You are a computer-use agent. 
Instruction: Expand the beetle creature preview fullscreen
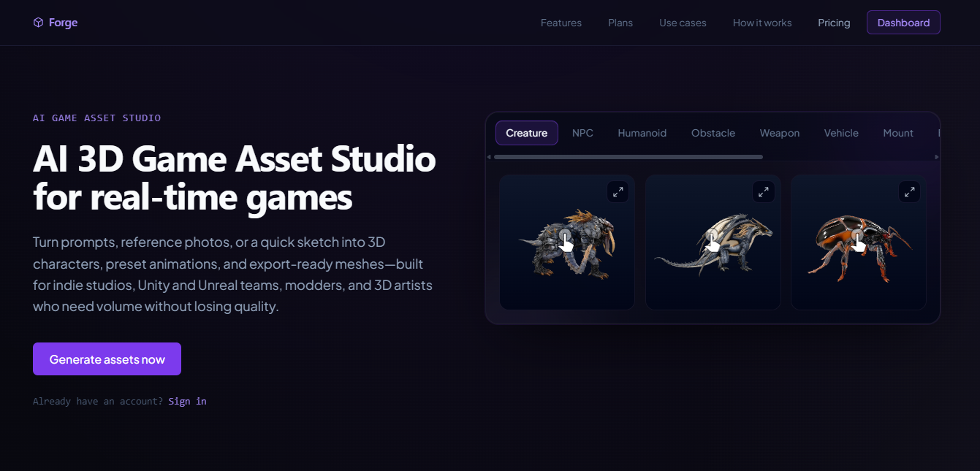click(909, 192)
